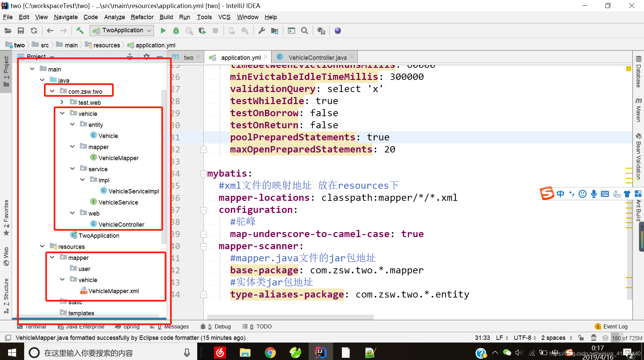Image resolution: width=644 pixels, height=360 pixels.
Task: Select VehicleServiceImpl class in tree
Action: (133, 191)
